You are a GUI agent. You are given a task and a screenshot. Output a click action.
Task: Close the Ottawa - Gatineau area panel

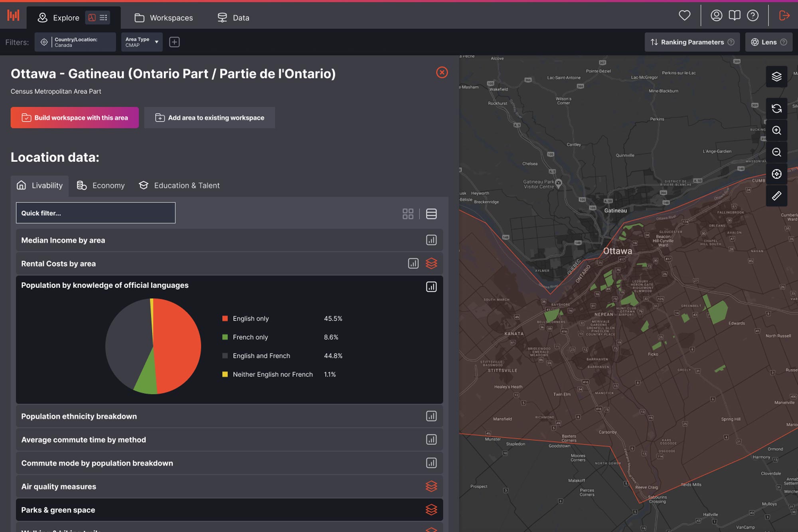pyautogui.click(x=442, y=72)
